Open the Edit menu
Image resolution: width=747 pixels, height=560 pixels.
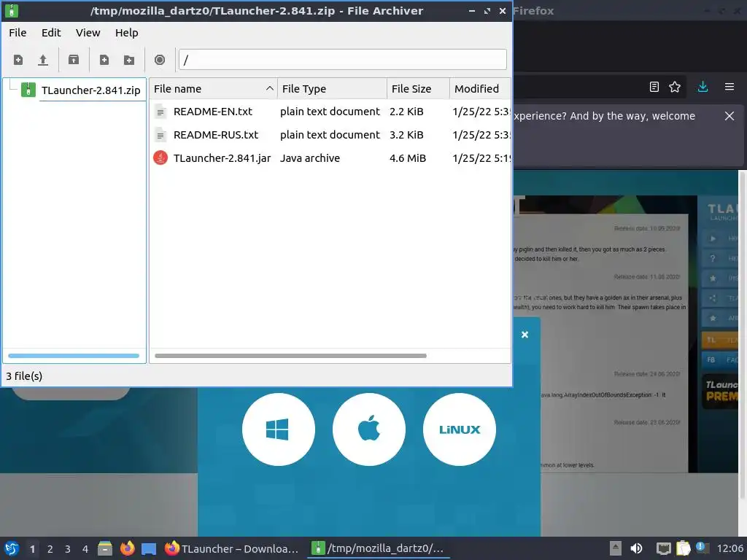[x=51, y=33]
